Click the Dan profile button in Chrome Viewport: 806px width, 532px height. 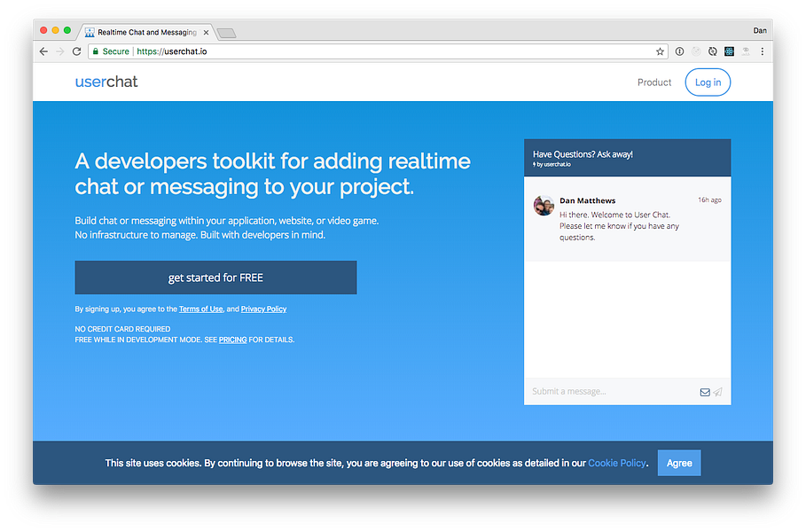click(760, 31)
